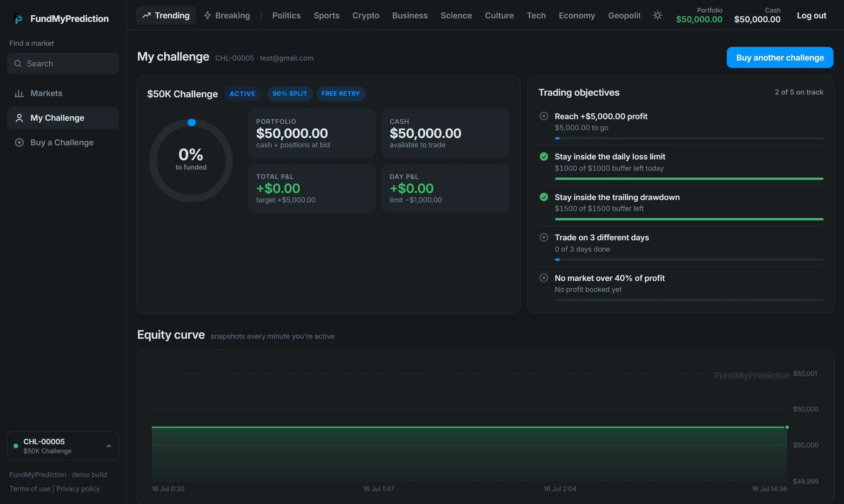
Task: Go to Markets in the sidebar
Action: click(63, 93)
